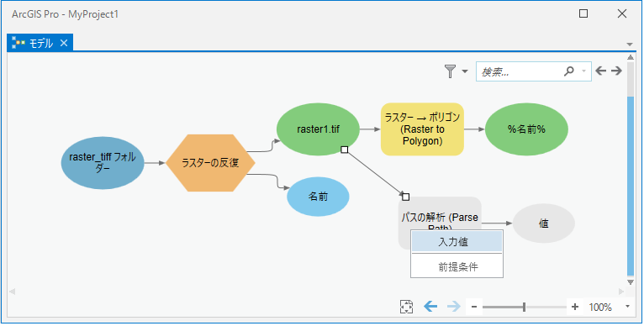The height and width of the screenshot is (326, 644).
Task: Click the previous extent blue arrow
Action: tap(430, 307)
